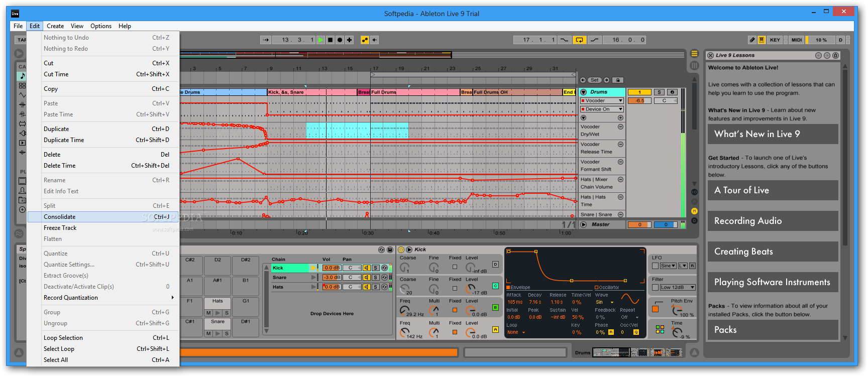The width and height of the screenshot is (868, 377).
Task: Click the Computer MIDI Keyboard icon
Action: 762,40
